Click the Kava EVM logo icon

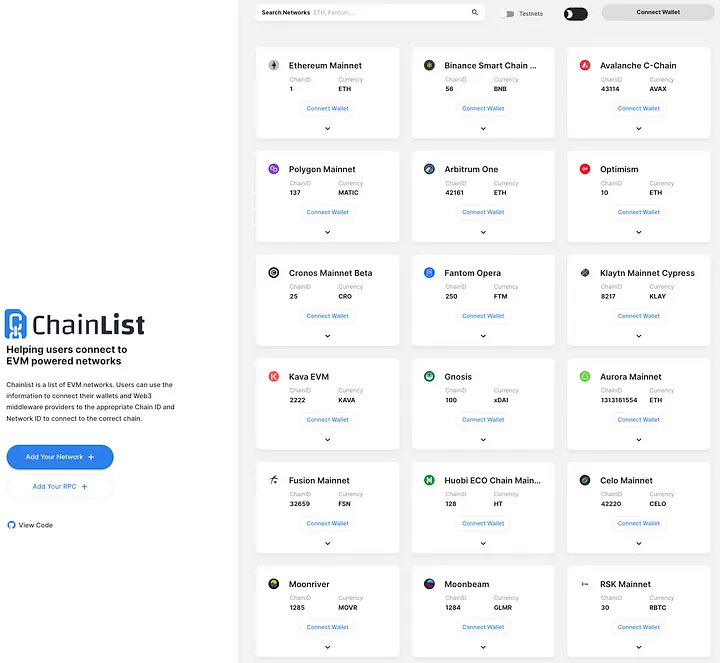273,377
